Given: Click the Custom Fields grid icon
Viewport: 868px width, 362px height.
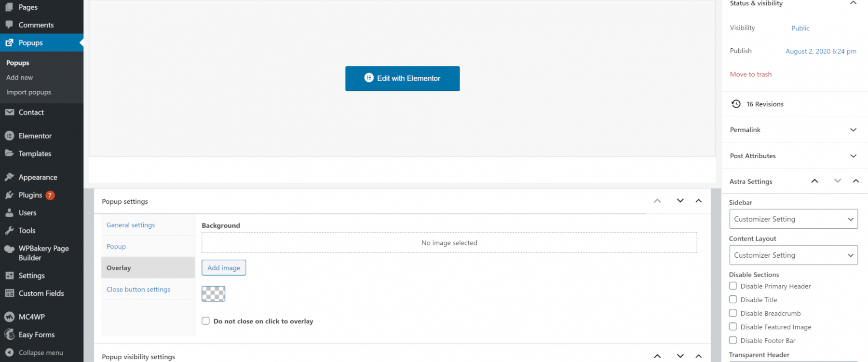Looking at the screenshot, I should point(9,293).
